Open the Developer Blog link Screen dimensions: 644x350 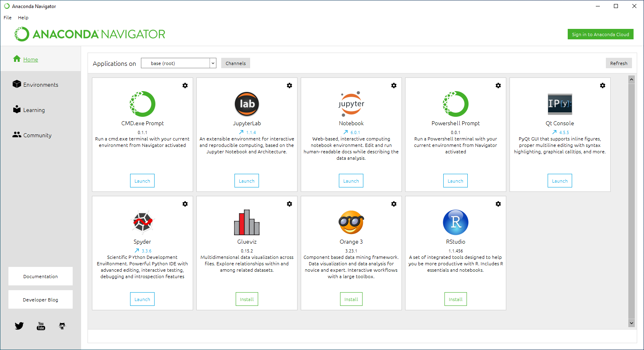tap(41, 299)
